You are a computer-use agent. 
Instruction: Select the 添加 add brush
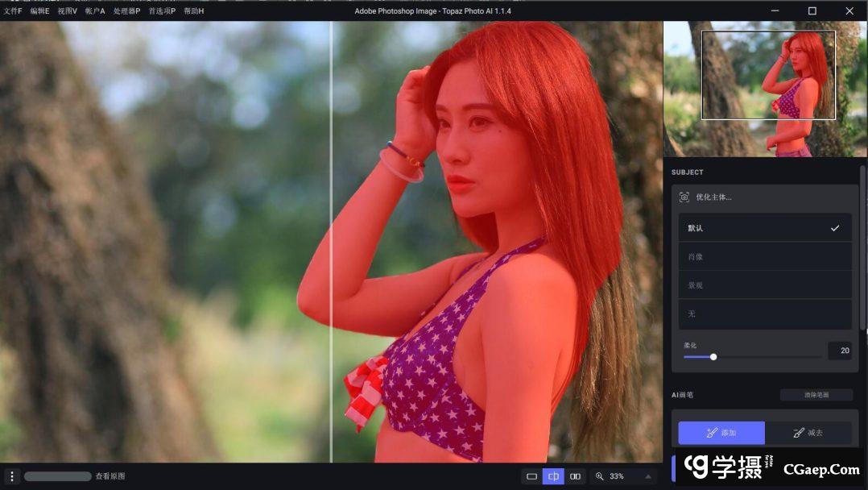click(721, 433)
